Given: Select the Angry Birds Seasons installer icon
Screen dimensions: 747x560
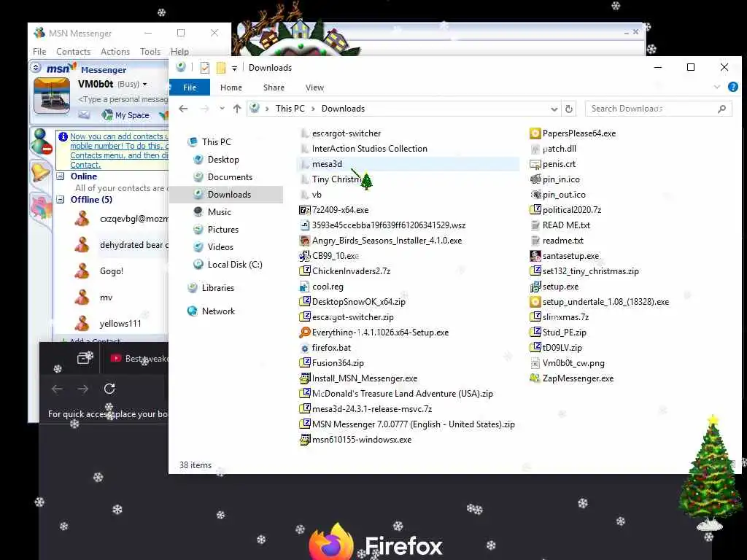Looking at the screenshot, I should tap(304, 241).
